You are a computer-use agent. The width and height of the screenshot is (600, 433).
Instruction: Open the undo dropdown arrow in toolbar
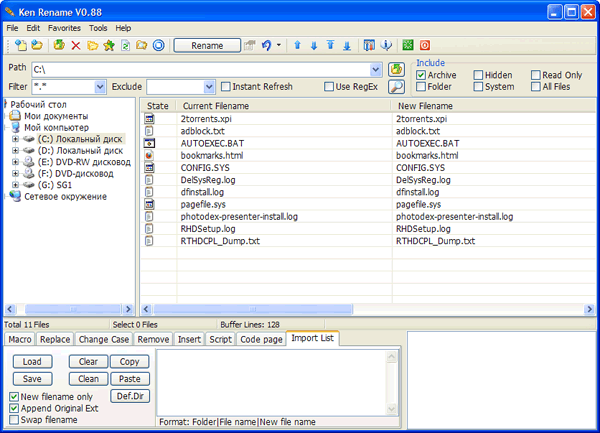pyautogui.click(x=279, y=45)
